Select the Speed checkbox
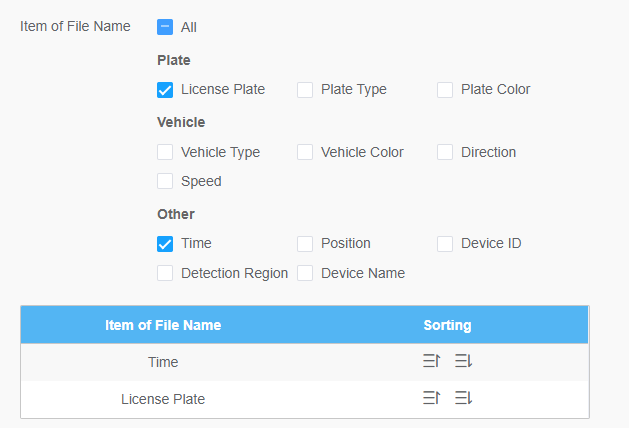The width and height of the screenshot is (629, 428). (x=165, y=182)
